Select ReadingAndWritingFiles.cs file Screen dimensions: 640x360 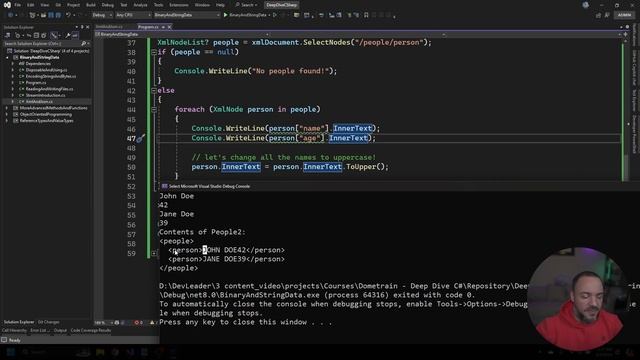point(49,89)
